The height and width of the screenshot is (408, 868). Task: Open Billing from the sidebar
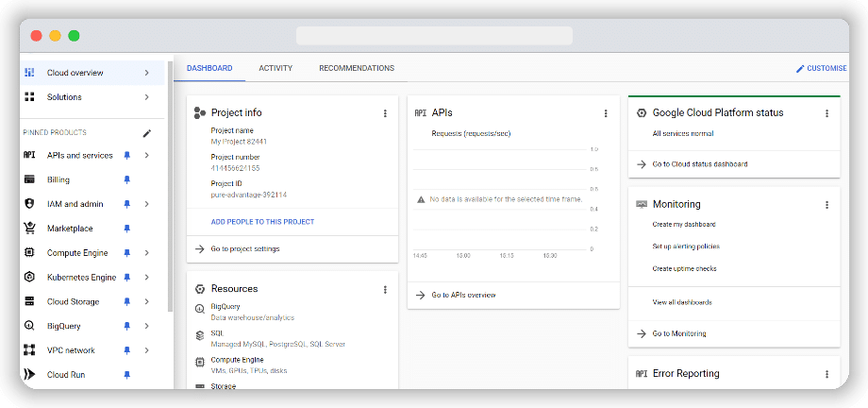[58, 179]
